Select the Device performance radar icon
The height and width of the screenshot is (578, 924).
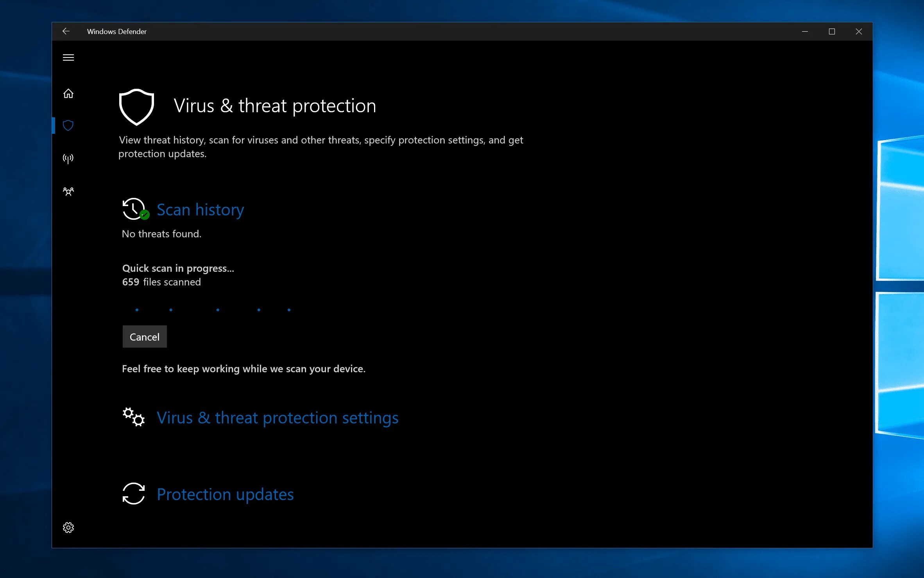68,158
